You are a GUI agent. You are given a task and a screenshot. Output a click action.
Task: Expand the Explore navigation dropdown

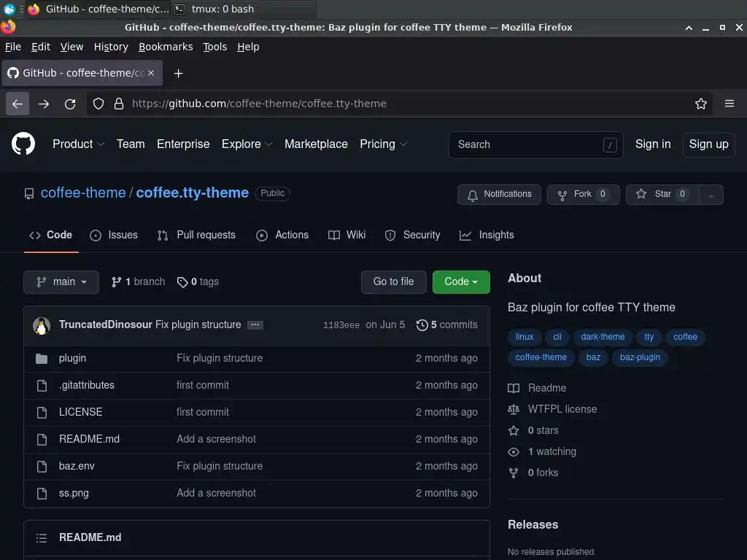[247, 144]
